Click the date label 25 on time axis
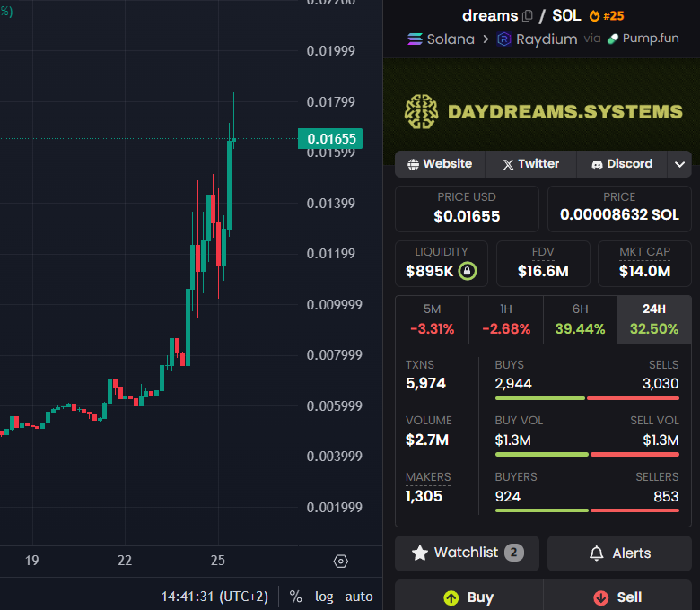 [218, 561]
